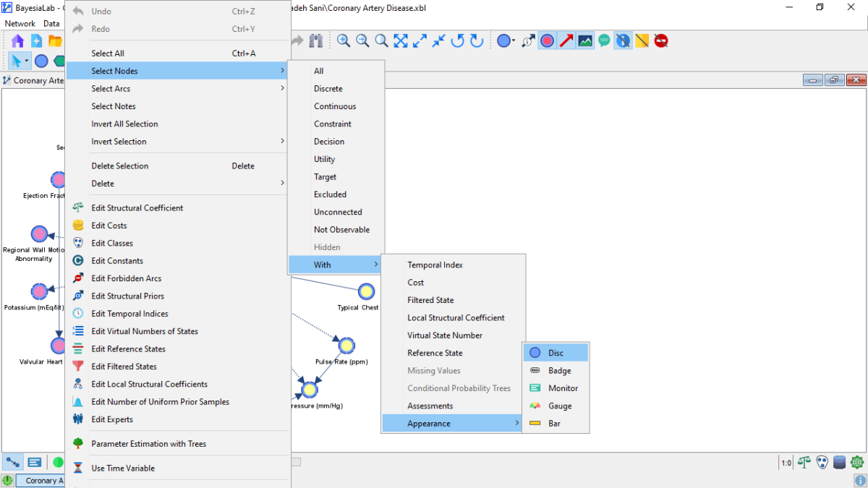
Task: Expand the Invert Selection submenu
Action: click(178, 142)
